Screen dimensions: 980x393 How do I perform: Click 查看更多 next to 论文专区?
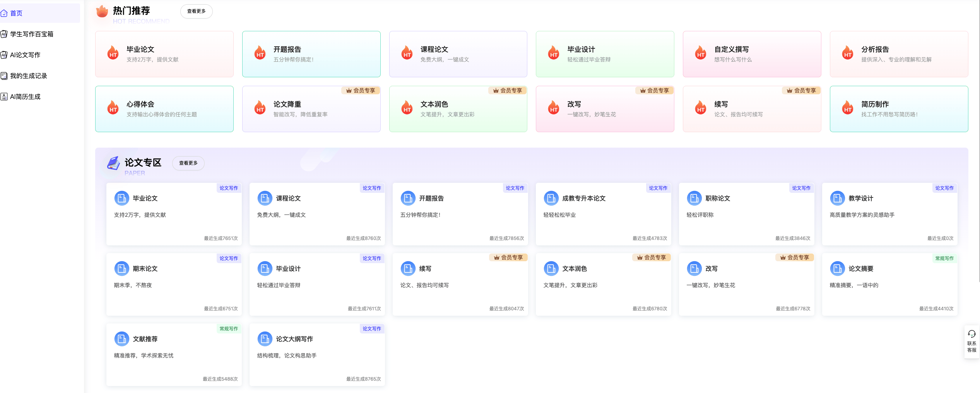click(x=188, y=163)
